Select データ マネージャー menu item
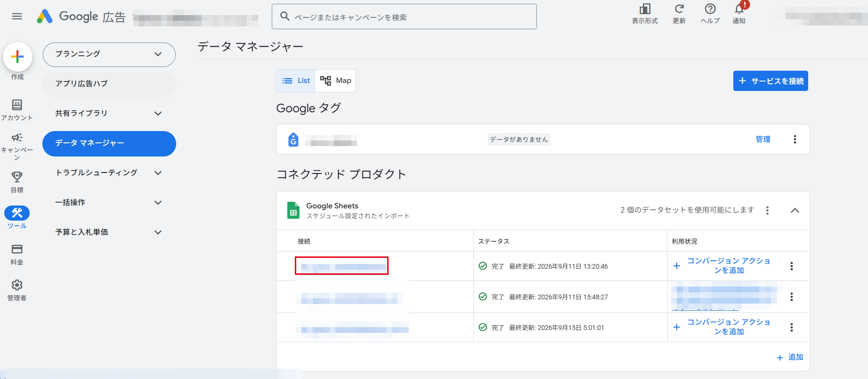The image size is (868, 379). point(109,143)
